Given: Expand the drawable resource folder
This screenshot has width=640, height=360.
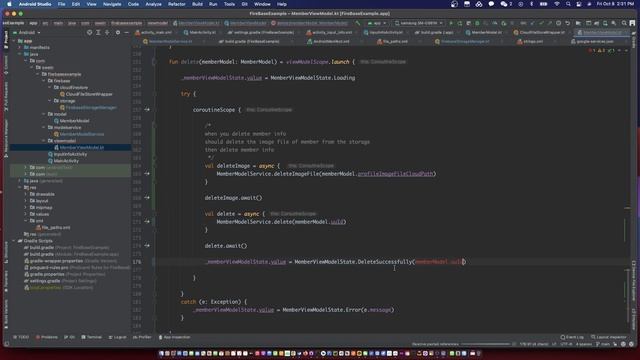Looking at the screenshot, I should pos(26,194).
